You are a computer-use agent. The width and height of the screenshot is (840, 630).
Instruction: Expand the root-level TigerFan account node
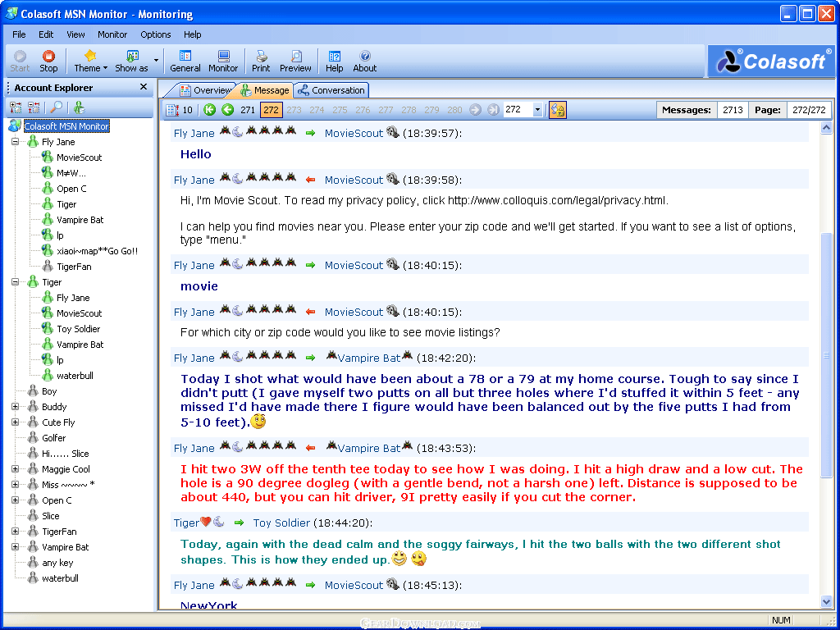point(15,532)
